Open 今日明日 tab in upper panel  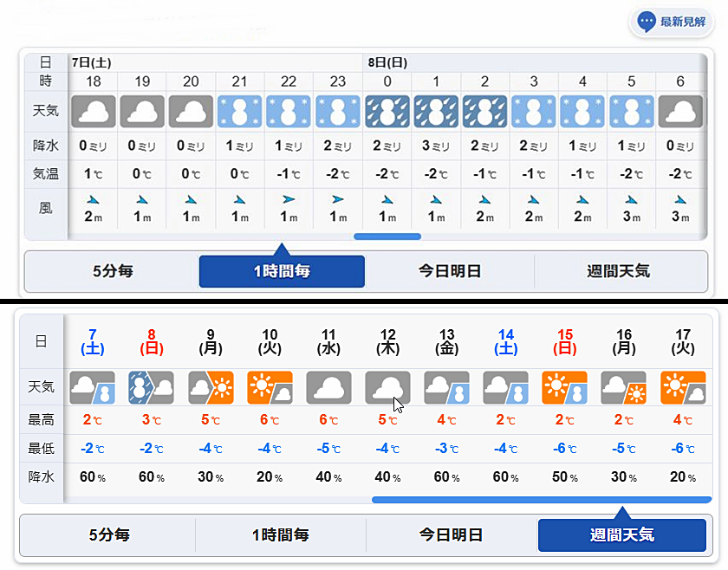coord(450,271)
